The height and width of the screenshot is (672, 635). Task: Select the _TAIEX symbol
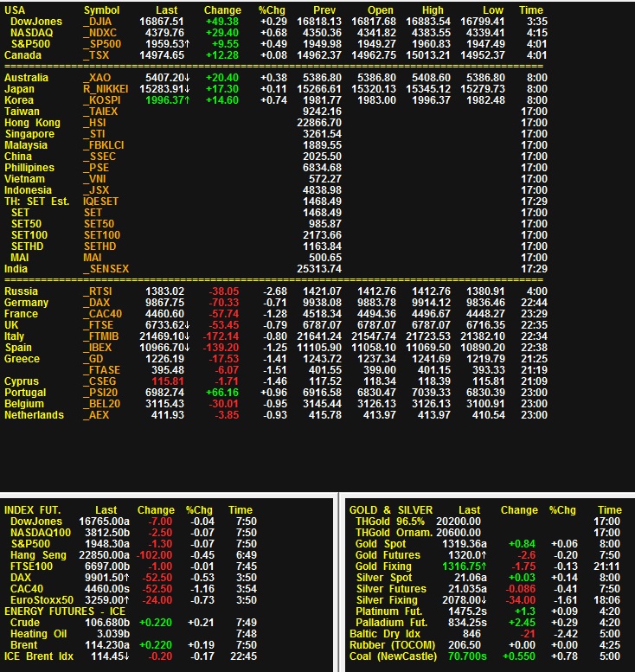click(x=100, y=112)
